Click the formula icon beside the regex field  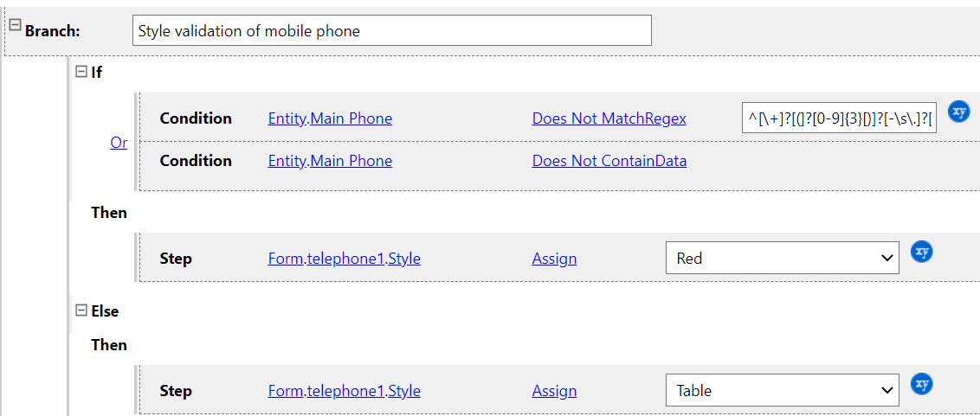958,112
